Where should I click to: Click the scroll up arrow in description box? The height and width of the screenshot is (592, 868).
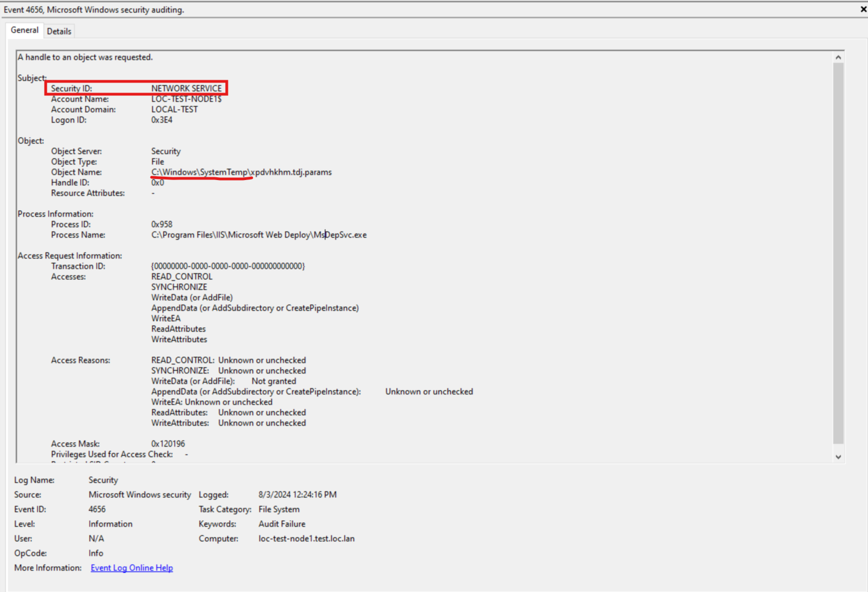tap(838, 57)
